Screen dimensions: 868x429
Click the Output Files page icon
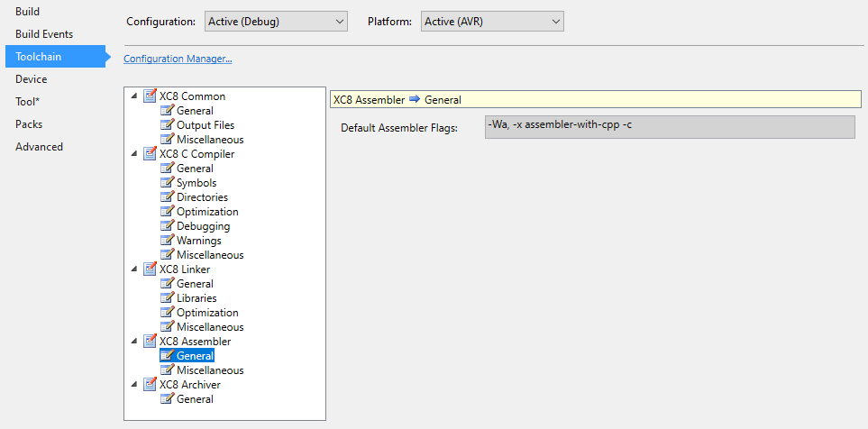click(167, 125)
